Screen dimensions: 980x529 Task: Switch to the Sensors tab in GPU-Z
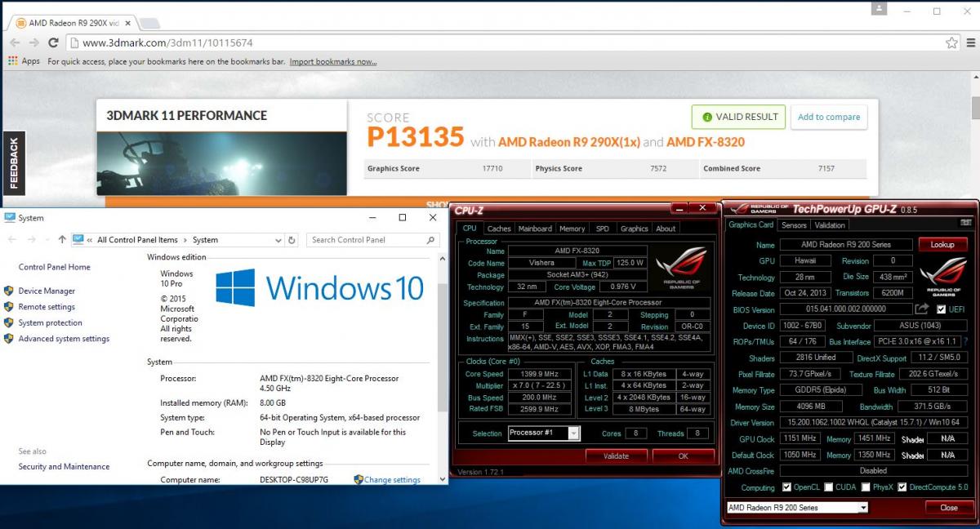794,225
